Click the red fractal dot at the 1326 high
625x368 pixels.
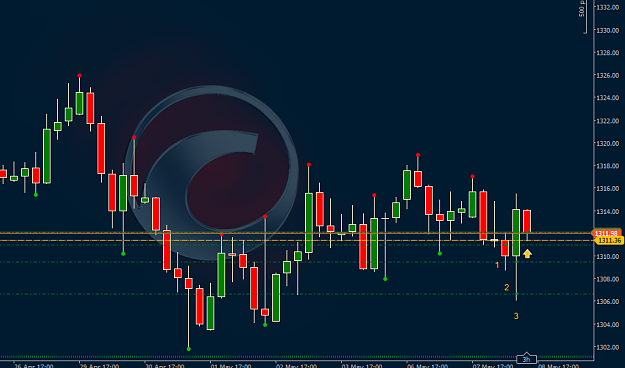click(79, 75)
